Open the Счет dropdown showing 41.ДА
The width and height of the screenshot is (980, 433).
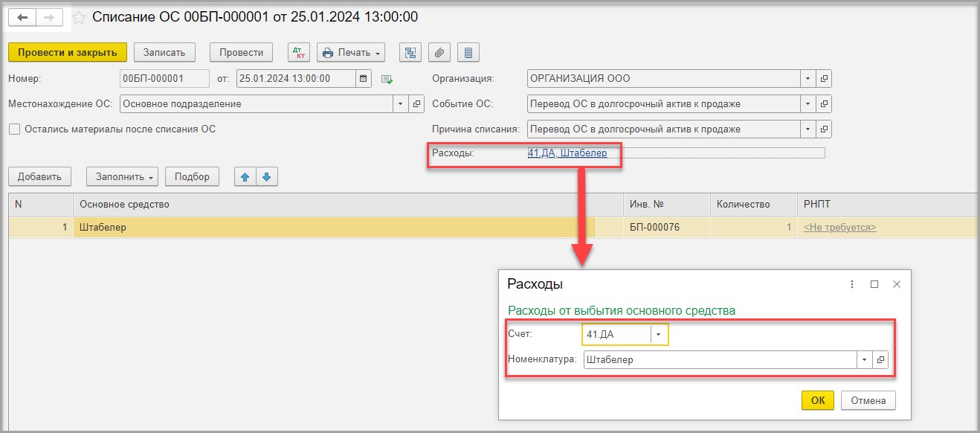coord(659,335)
